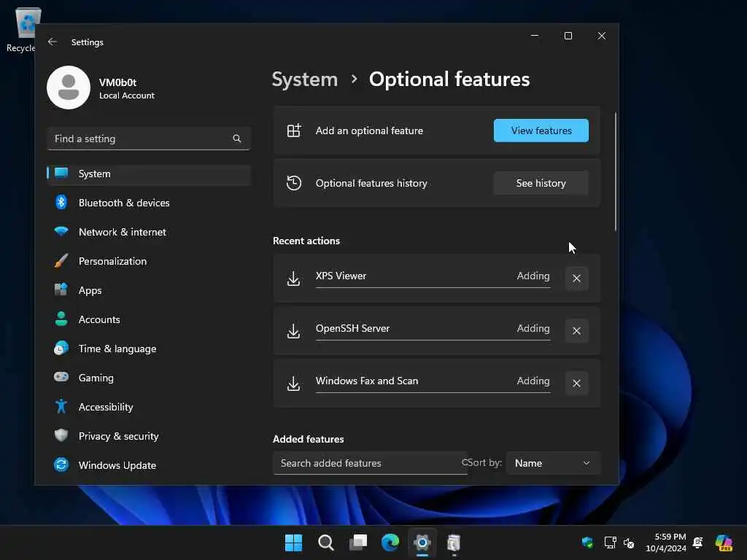
Task: Cancel adding XPS Viewer
Action: point(576,279)
